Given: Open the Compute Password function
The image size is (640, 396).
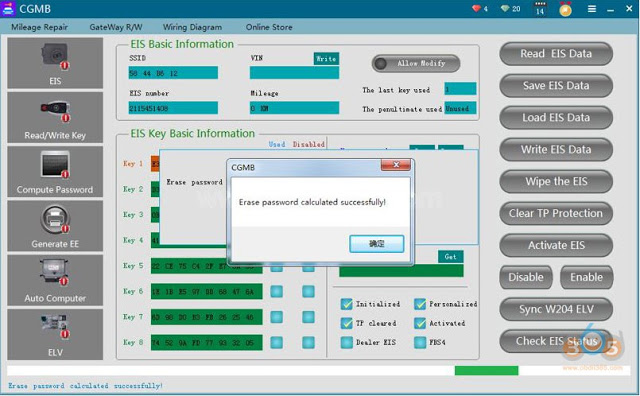Looking at the screenshot, I should pyautogui.click(x=55, y=172).
